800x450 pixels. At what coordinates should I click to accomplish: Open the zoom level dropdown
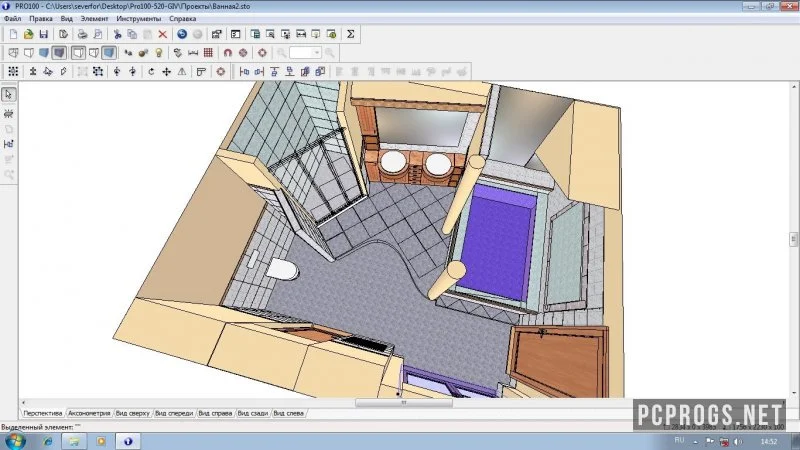point(316,53)
